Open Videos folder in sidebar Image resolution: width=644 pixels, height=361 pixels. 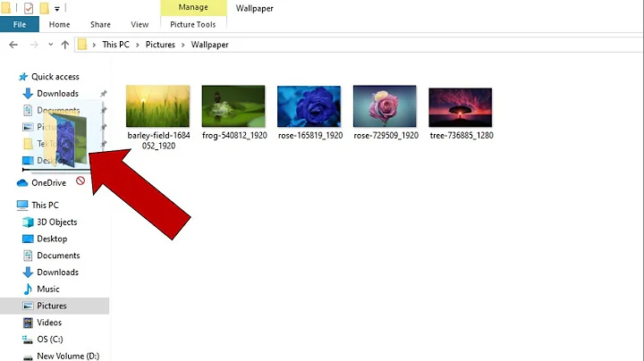pyautogui.click(x=49, y=323)
